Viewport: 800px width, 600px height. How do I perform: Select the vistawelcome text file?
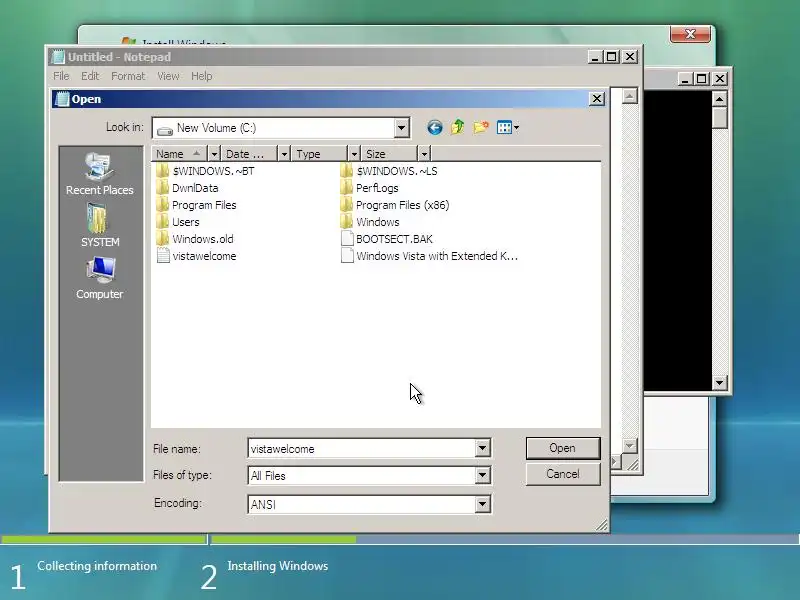click(x=196, y=256)
